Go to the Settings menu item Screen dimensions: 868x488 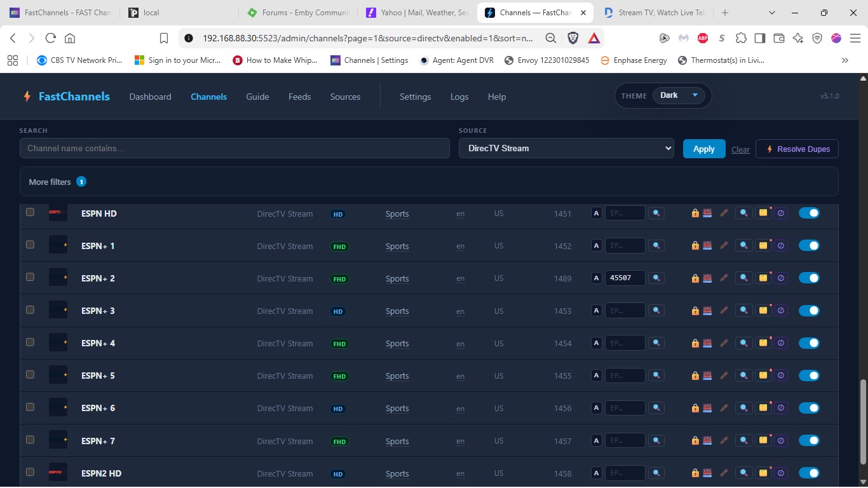[415, 97]
